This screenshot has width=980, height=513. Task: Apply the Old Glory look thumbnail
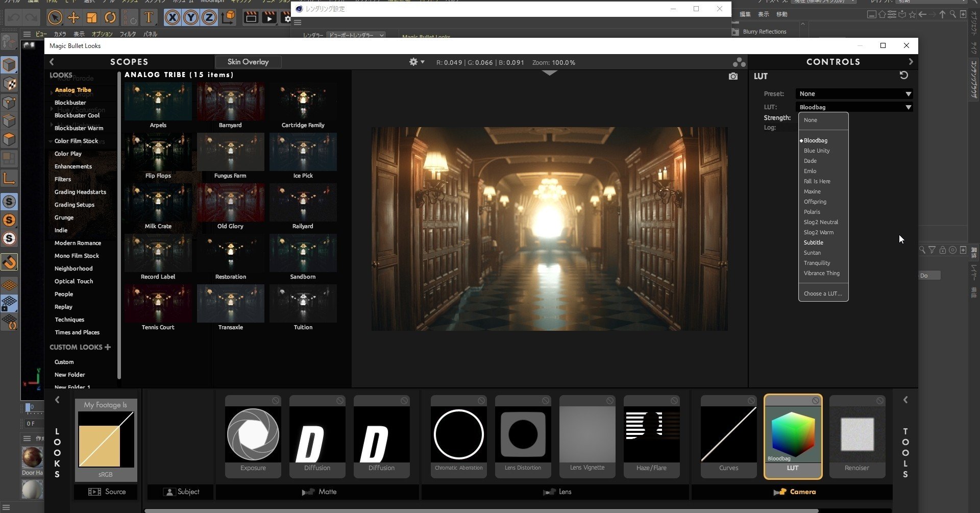click(x=231, y=207)
